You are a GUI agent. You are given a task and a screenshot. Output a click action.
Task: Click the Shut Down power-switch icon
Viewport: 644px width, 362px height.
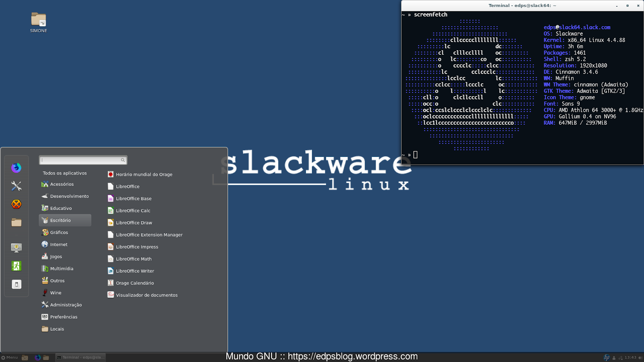tap(16, 284)
